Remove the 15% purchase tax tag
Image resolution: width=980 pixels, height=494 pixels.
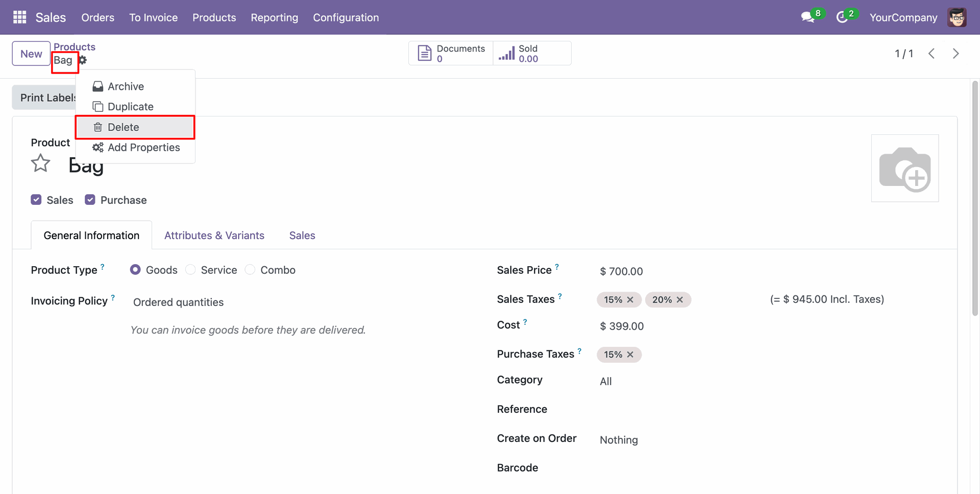pos(630,355)
